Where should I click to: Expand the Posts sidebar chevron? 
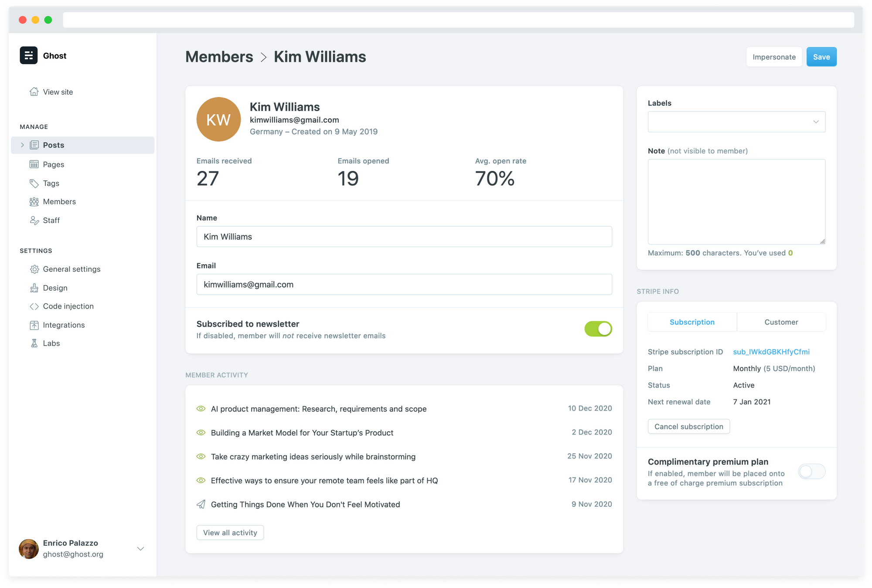click(x=22, y=145)
